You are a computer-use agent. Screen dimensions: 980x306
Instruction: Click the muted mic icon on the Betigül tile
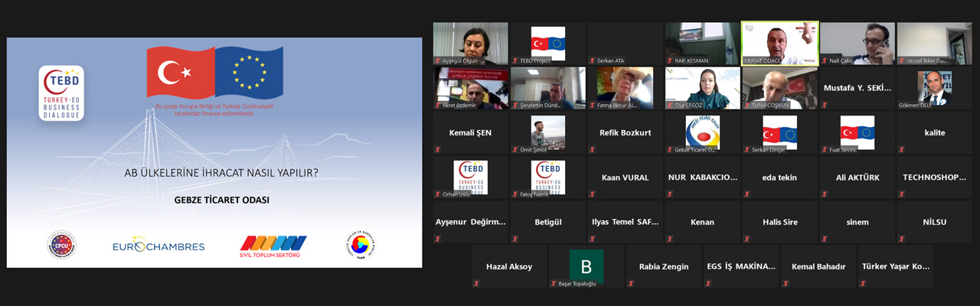pos(514,239)
